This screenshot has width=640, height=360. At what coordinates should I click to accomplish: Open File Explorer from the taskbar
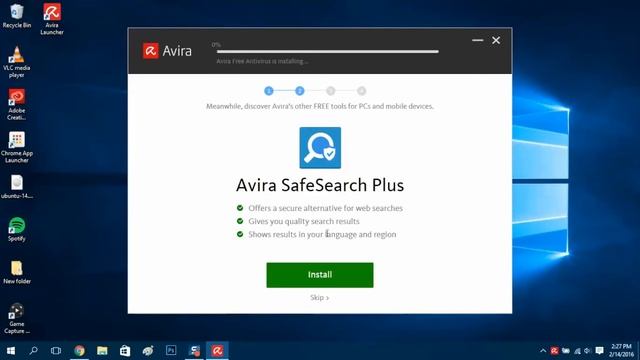102,351
